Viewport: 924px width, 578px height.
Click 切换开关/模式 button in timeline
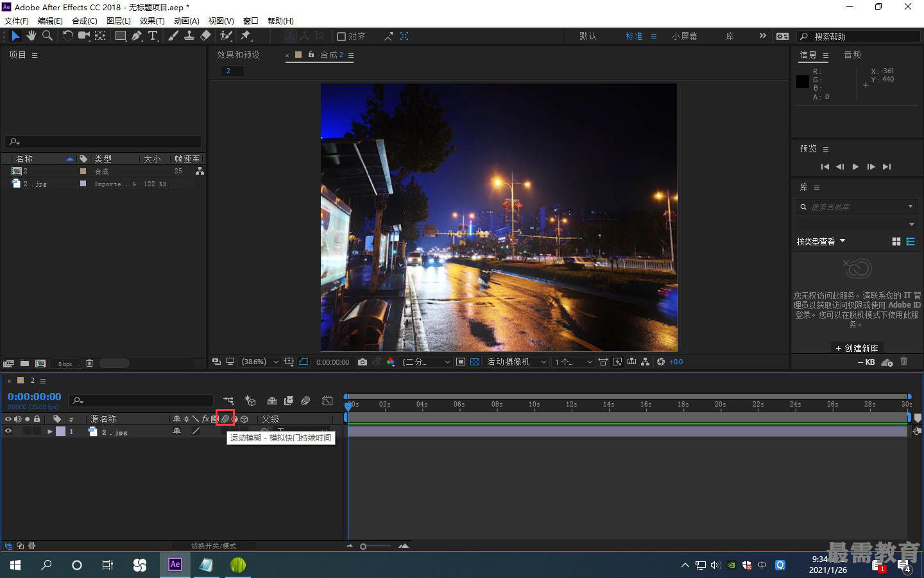214,546
